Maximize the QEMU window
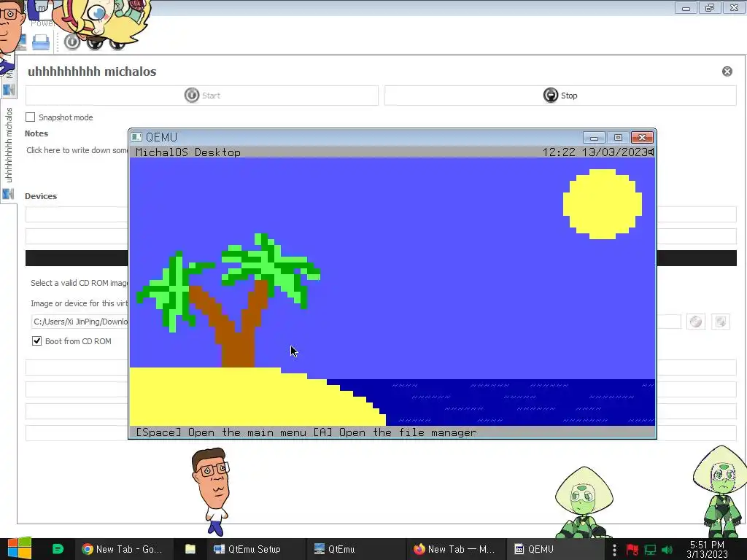Screen dimensions: 747x560 pyautogui.click(x=618, y=138)
